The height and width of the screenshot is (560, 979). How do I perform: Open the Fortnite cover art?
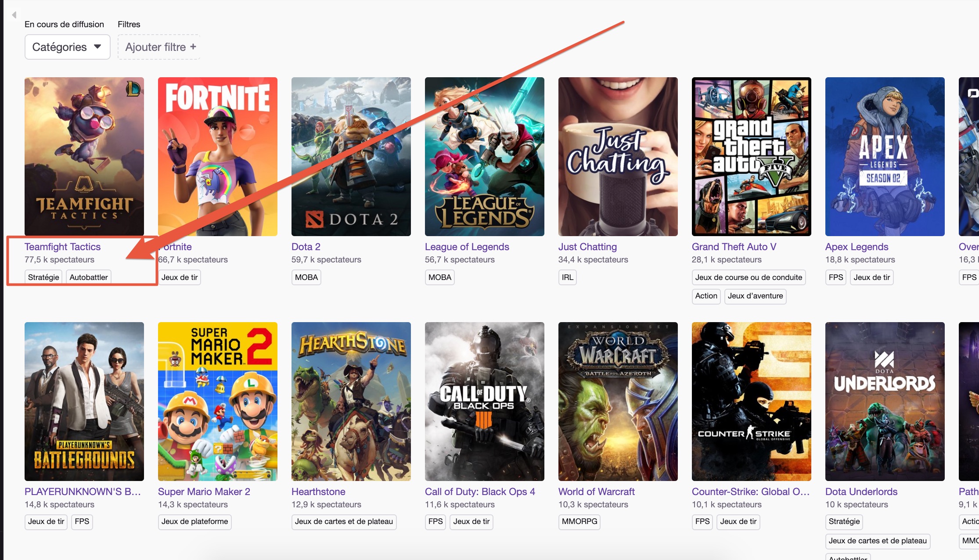coord(218,157)
